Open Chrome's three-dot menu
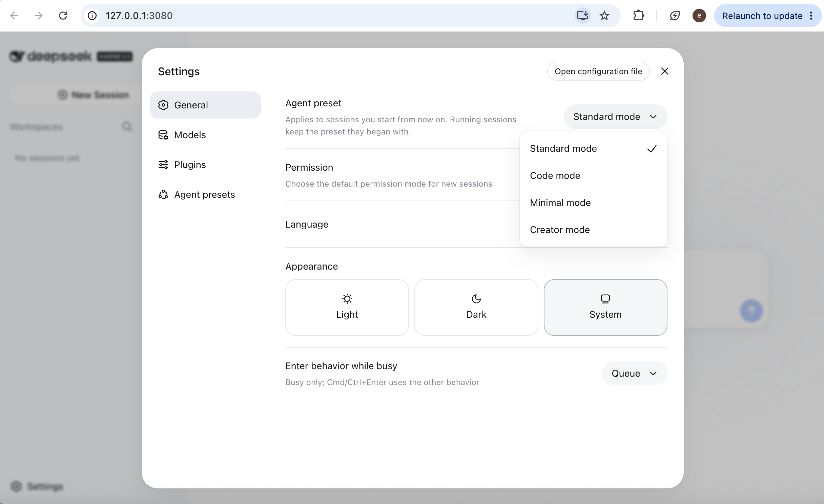 point(811,16)
